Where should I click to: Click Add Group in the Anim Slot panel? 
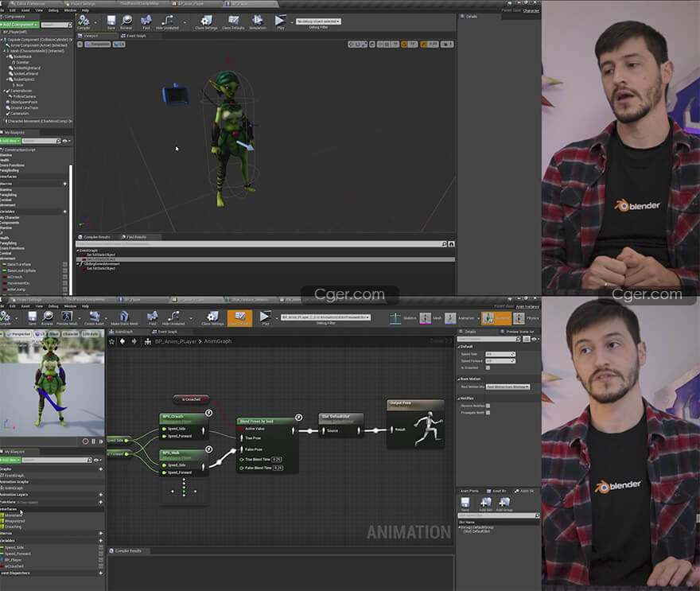(504, 504)
